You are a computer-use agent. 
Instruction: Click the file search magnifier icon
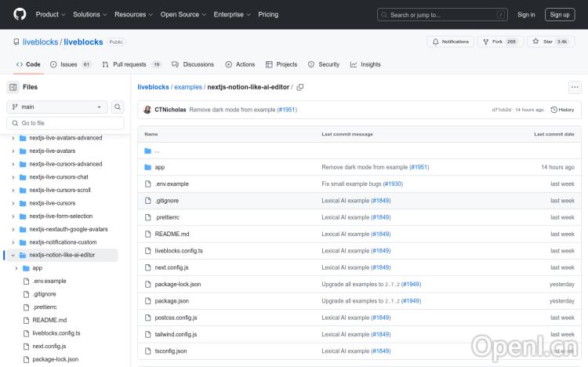[x=118, y=107]
